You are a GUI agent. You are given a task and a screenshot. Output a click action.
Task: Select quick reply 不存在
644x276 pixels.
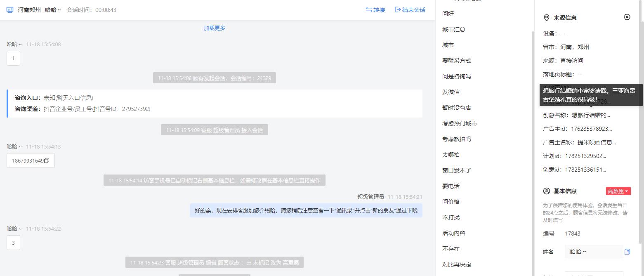click(451, 249)
